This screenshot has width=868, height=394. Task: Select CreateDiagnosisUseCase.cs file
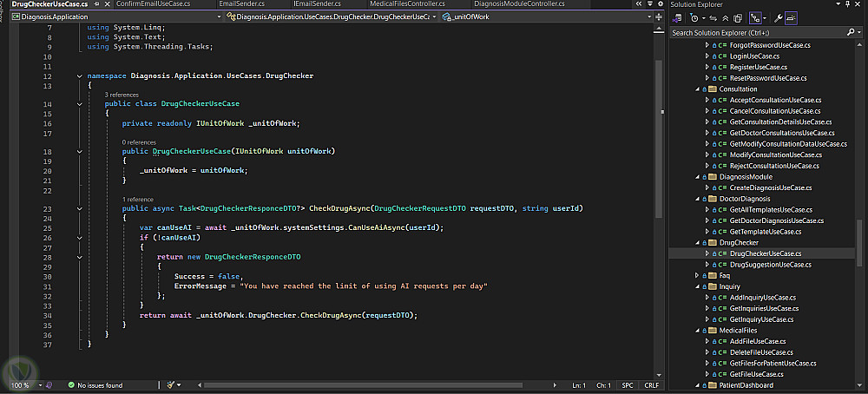[771, 187]
